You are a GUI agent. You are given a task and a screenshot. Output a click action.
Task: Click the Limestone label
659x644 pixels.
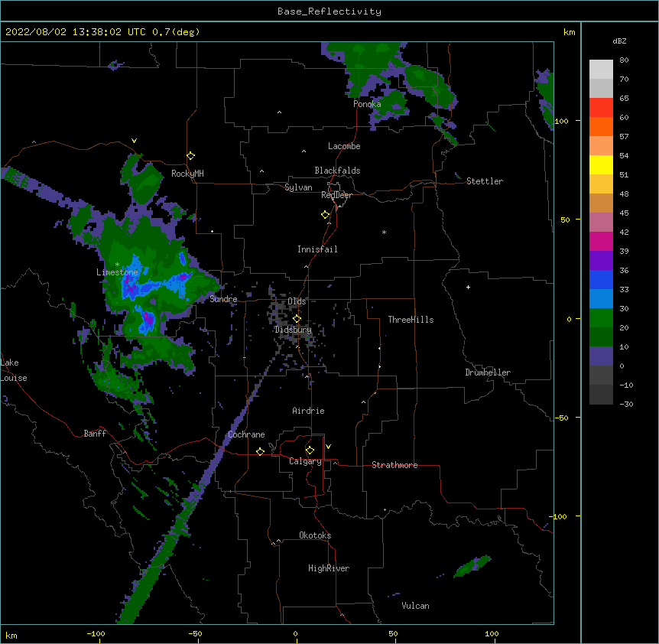click(x=117, y=272)
